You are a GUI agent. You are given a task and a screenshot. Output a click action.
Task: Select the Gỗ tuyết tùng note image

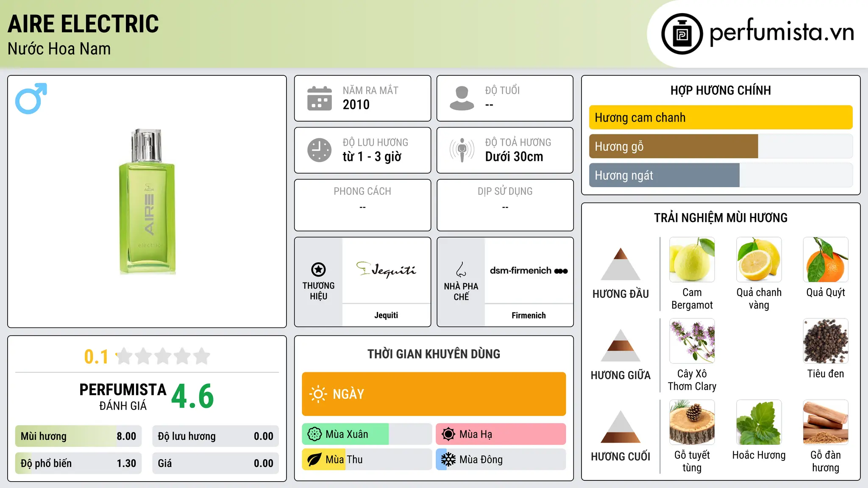(692, 422)
